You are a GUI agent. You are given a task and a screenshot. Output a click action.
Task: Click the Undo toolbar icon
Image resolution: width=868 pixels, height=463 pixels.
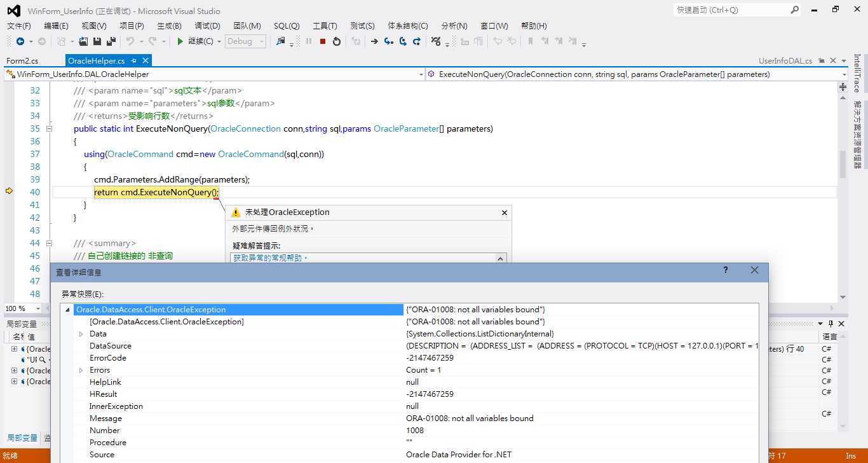130,41
